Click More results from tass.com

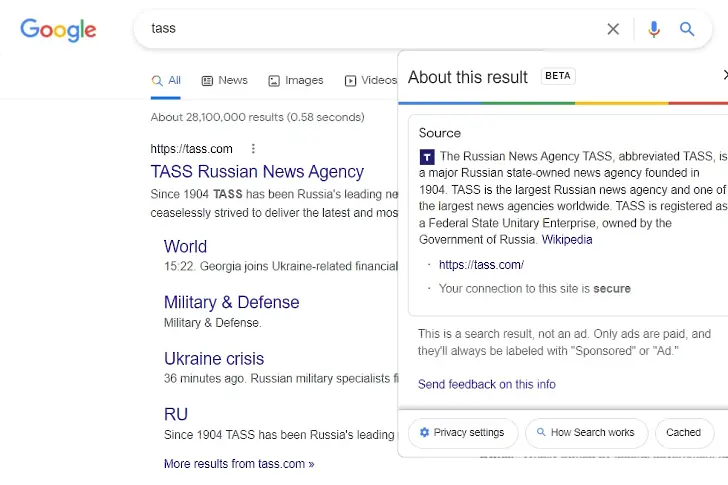[239, 464]
